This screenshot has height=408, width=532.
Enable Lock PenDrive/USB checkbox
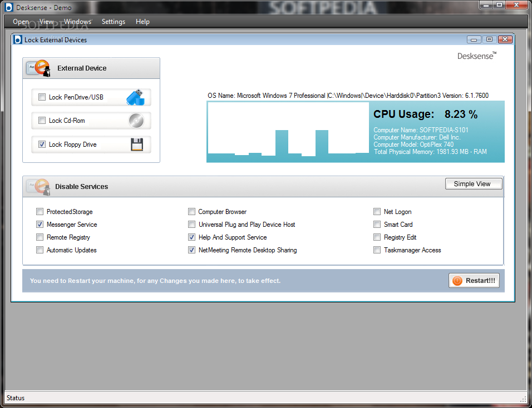tap(42, 97)
